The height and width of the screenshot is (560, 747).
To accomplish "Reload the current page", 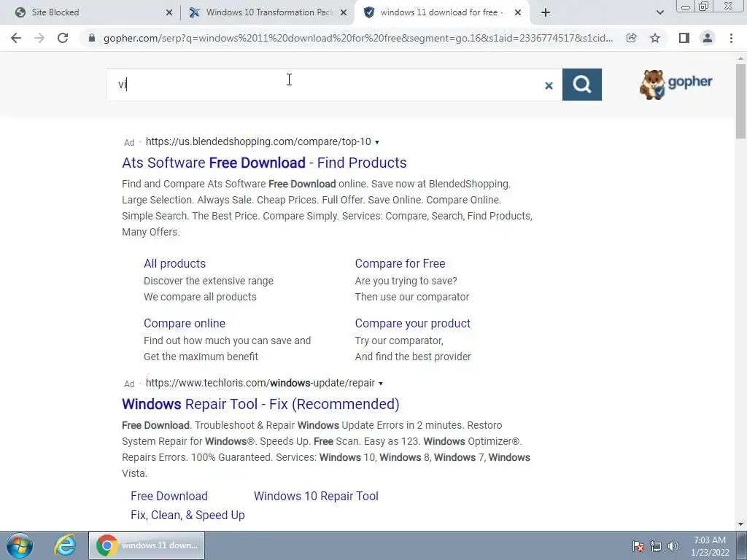I will (63, 38).
